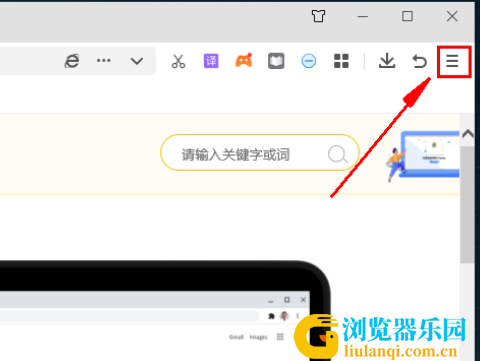Close the browser window
Image resolution: width=480 pixels, height=361 pixels.
[452, 16]
